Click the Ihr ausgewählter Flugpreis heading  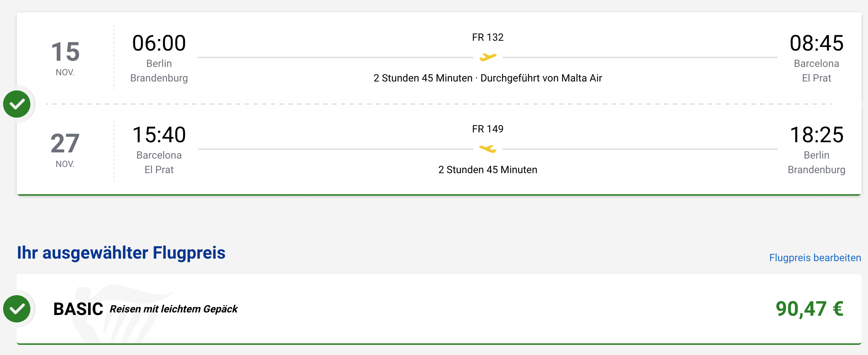pyautogui.click(x=121, y=252)
